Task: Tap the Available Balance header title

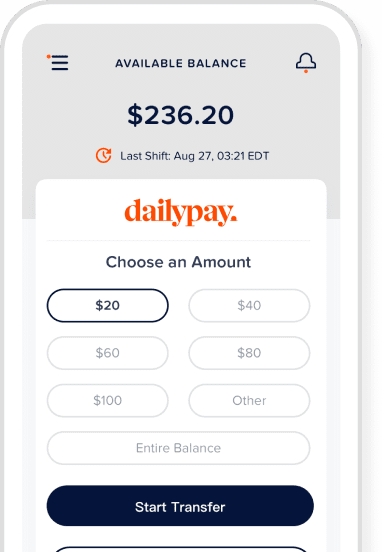Action: point(181,63)
